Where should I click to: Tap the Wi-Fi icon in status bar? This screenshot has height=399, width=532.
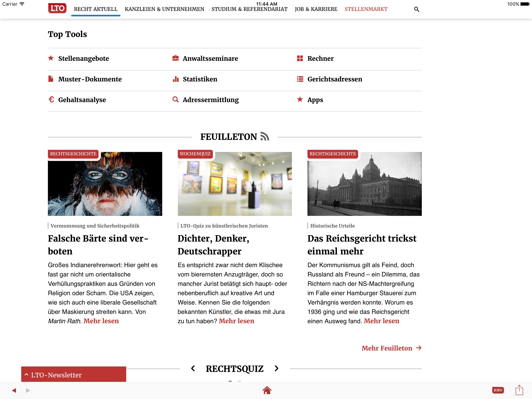point(22,4)
